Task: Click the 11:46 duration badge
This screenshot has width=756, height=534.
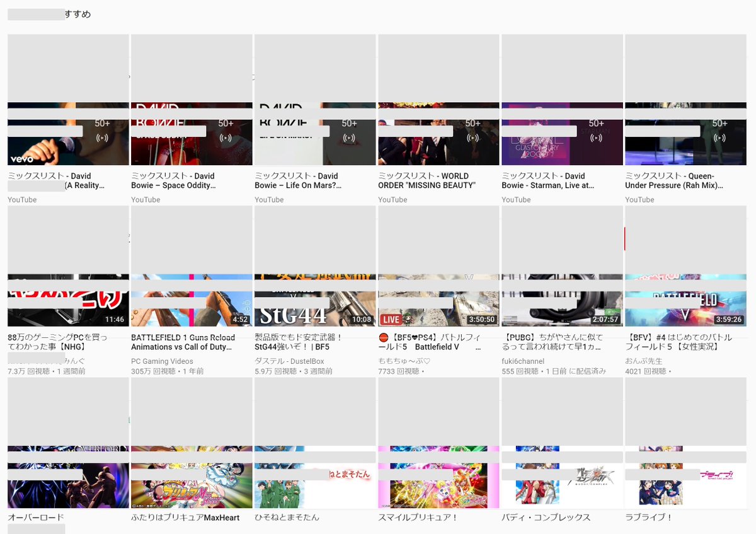Action: pos(115,320)
